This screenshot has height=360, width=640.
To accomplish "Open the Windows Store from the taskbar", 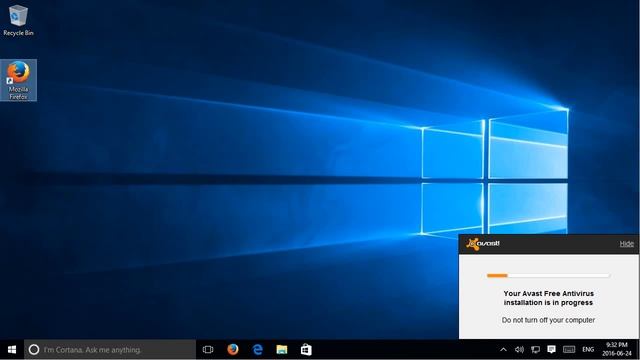I will click(x=306, y=350).
